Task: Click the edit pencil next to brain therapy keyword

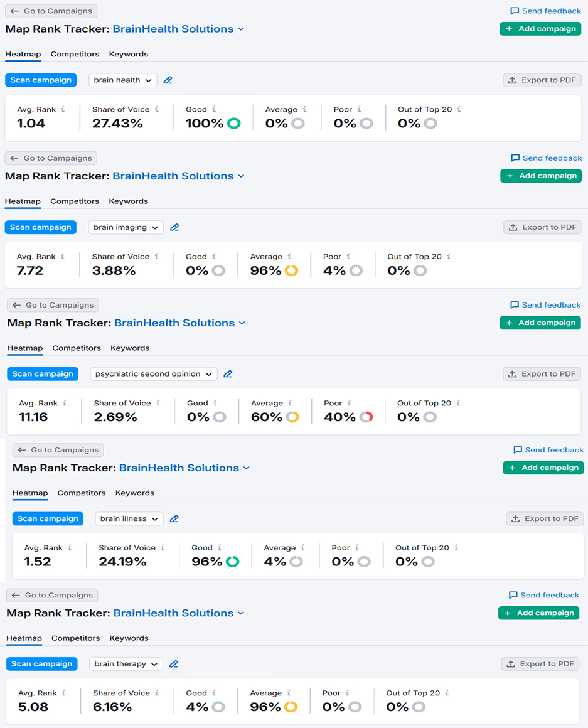Action: (174, 664)
